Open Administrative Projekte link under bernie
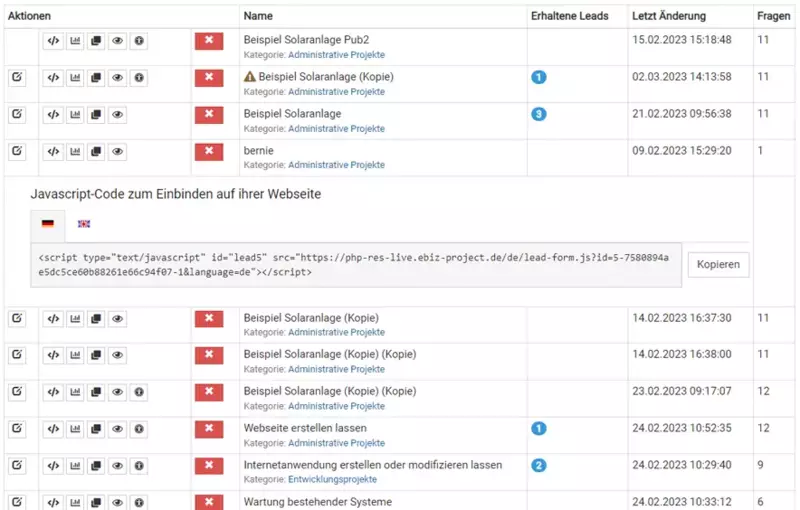The width and height of the screenshot is (800, 510). click(336, 165)
